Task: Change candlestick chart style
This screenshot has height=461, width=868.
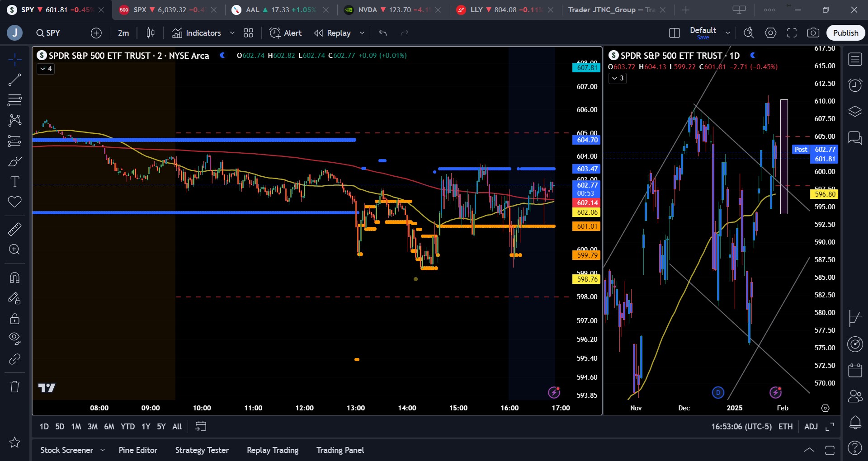Action: tap(151, 33)
